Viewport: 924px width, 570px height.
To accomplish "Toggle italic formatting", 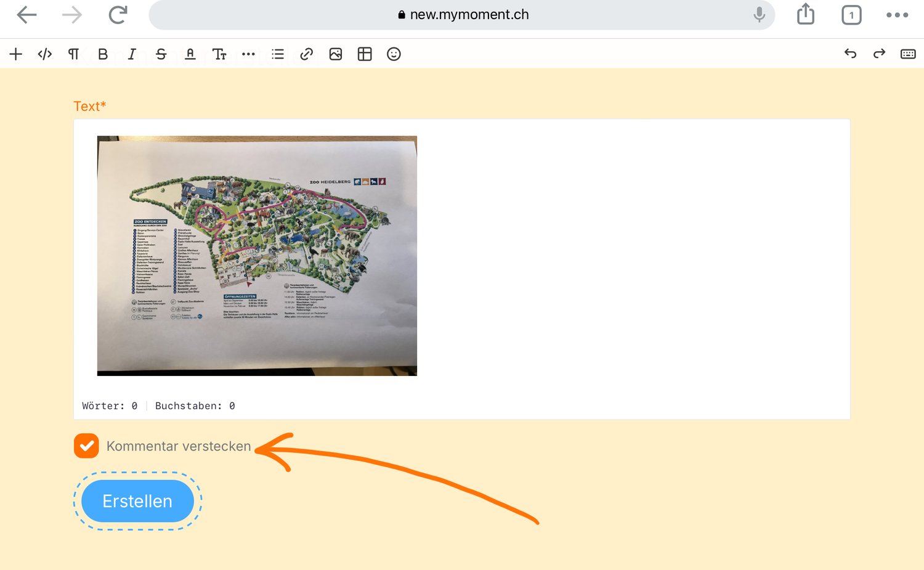I will point(132,54).
